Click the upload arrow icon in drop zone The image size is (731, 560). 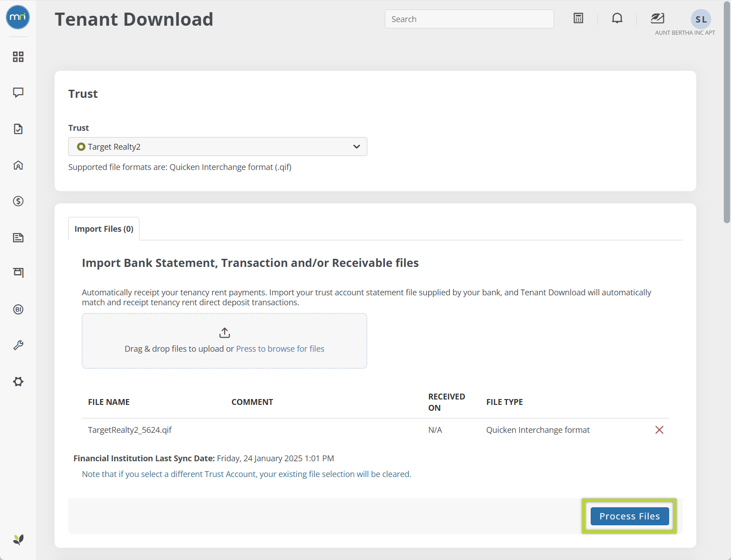click(225, 333)
